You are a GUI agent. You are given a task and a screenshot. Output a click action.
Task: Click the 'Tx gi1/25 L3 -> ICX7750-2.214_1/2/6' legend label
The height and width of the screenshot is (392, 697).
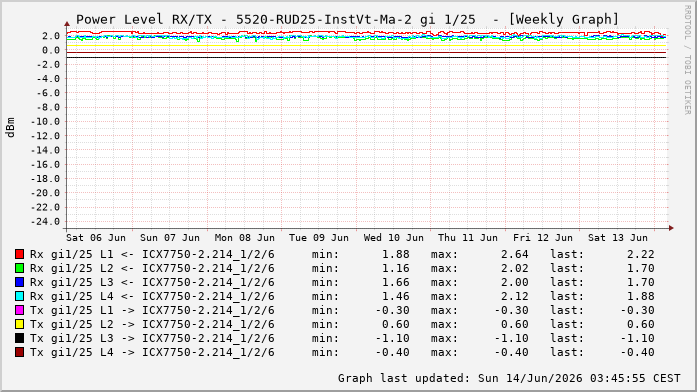click(x=152, y=339)
